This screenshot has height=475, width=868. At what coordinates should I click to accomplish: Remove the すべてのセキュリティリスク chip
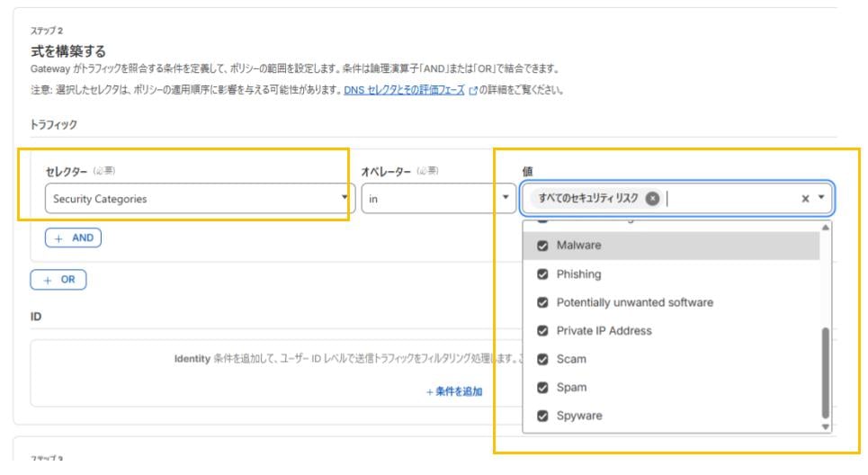click(x=652, y=199)
